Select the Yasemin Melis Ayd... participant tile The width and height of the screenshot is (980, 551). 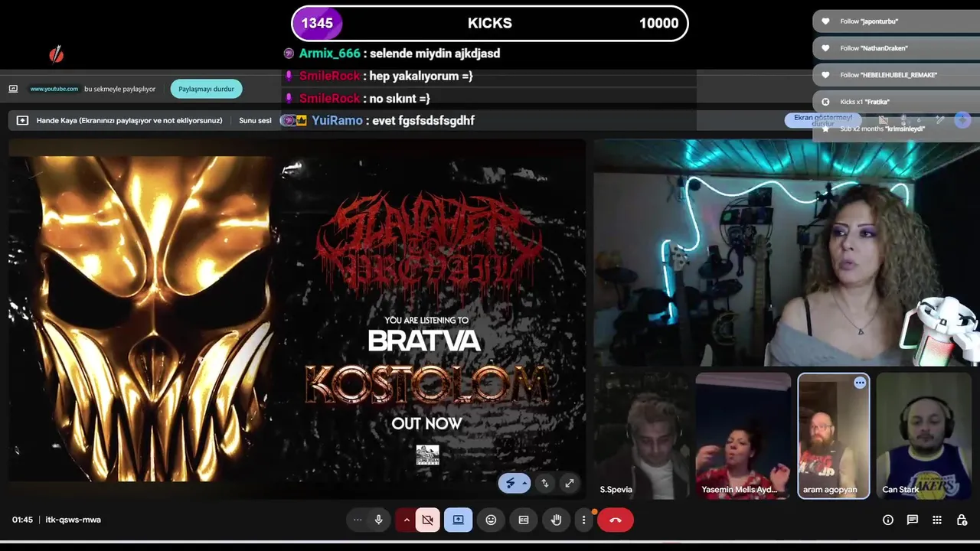(743, 435)
